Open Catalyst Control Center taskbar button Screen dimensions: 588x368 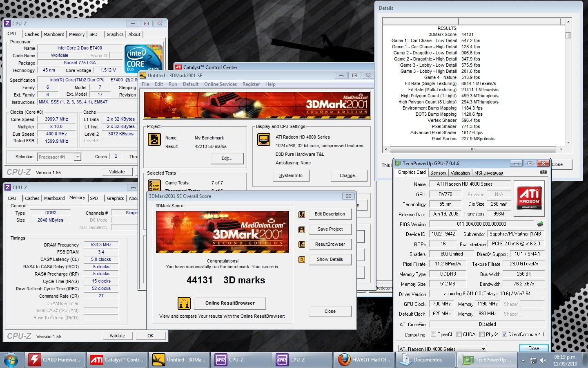tap(117, 360)
